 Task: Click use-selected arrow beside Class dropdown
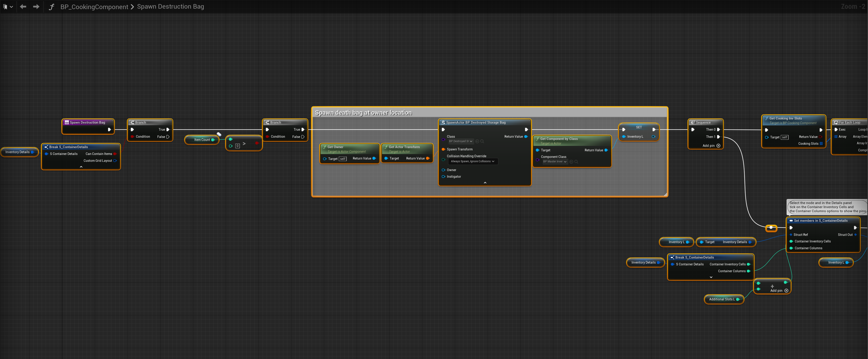(x=477, y=142)
